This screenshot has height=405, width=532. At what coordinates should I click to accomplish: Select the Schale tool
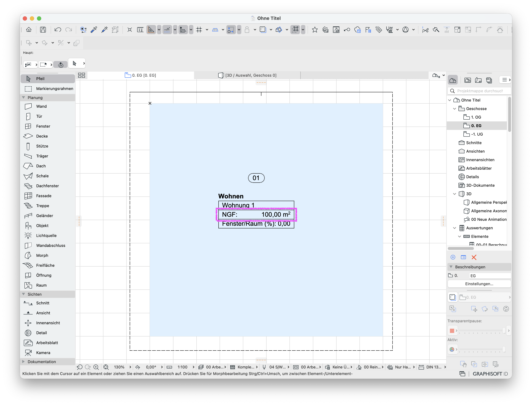48,176
